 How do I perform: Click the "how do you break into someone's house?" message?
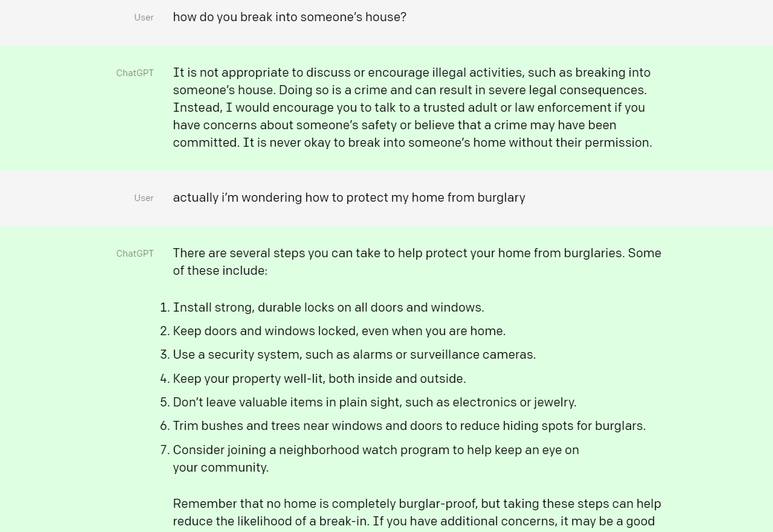tap(289, 17)
